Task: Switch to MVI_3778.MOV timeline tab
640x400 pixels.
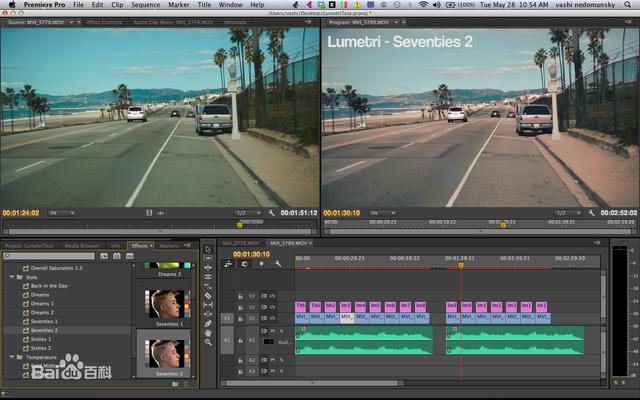Action: [x=241, y=243]
